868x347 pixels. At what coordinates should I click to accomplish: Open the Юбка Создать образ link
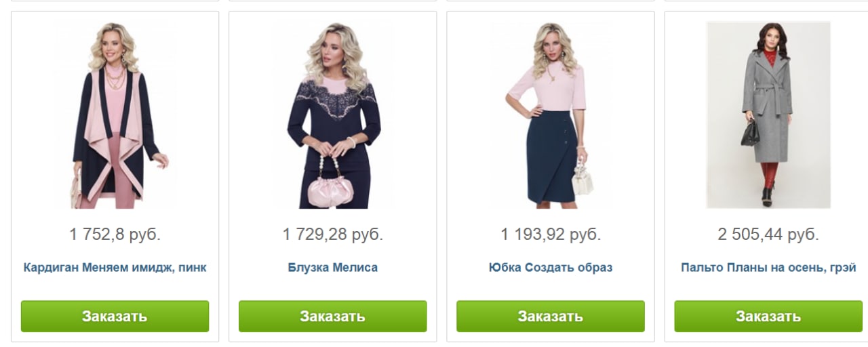(x=551, y=268)
